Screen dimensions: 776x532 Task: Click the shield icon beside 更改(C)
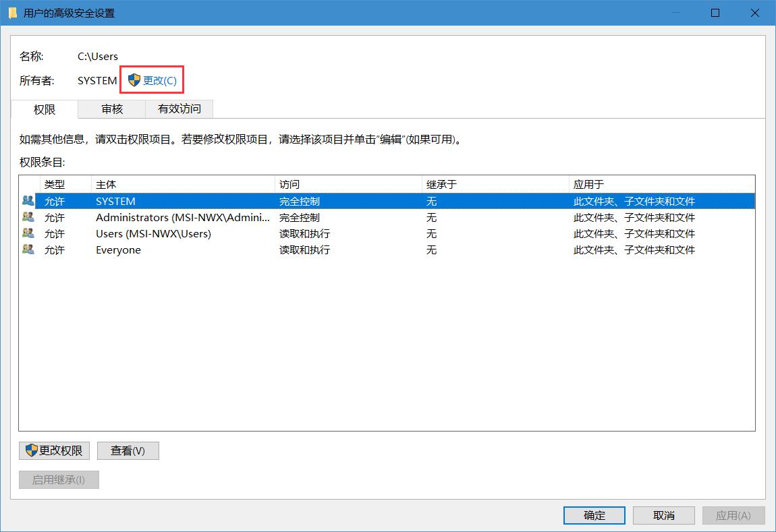pyautogui.click(x=134, y=80)
